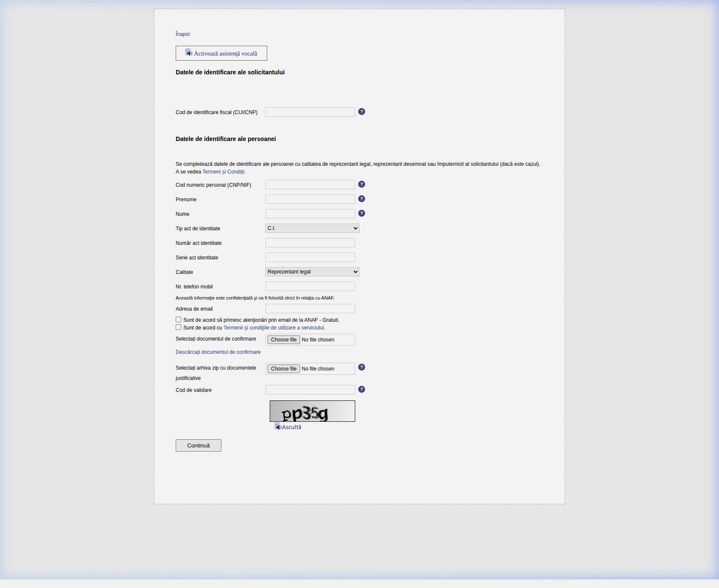Click the Cod de validare input
Screen dimensions: 719x588
click(310, 390)
